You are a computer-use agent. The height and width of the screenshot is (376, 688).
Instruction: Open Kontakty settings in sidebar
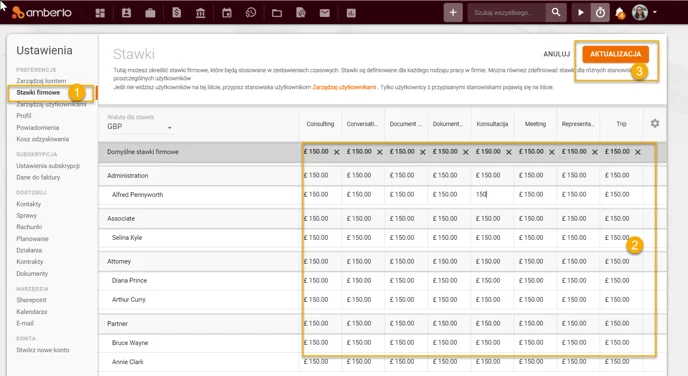tap(29, 204)
